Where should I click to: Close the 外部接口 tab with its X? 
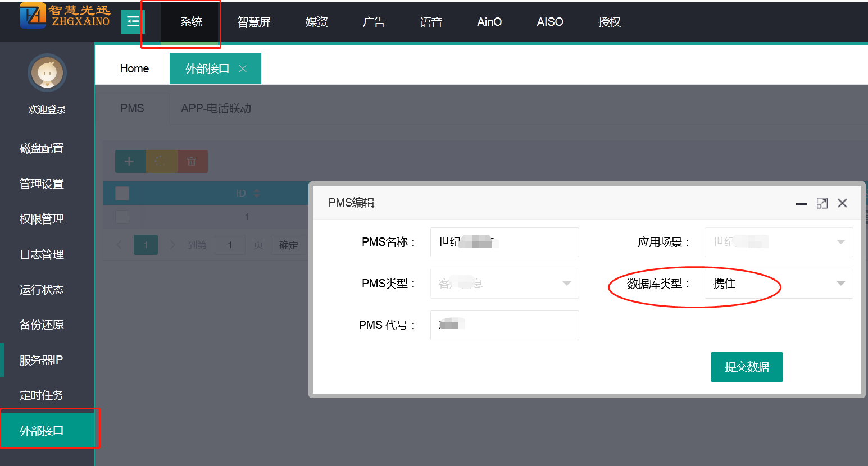(x=243, y=68)
